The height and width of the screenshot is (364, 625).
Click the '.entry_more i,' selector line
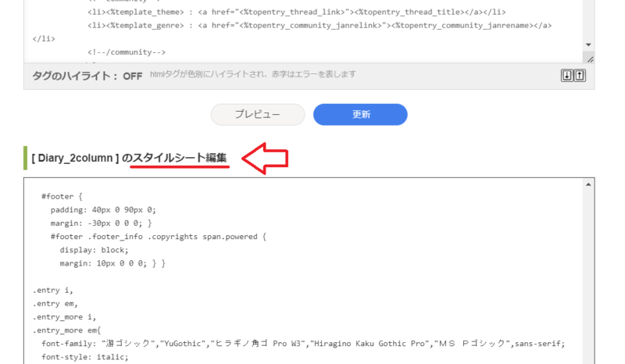[x=64, y=317]
